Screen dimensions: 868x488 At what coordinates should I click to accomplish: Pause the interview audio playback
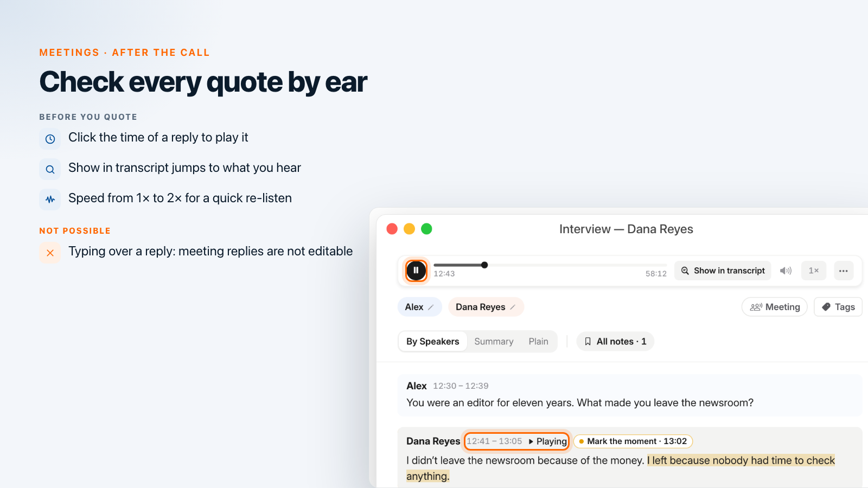pyautogui.click(x=416, y=271)
